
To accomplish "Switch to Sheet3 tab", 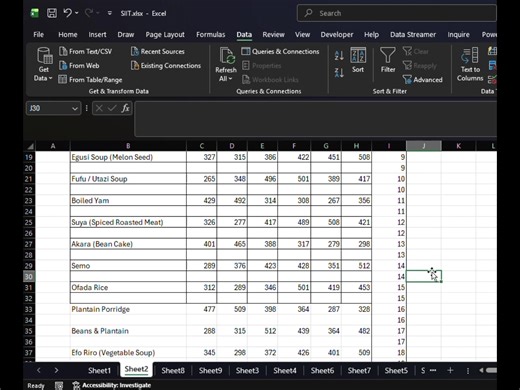I will (247, 370).
